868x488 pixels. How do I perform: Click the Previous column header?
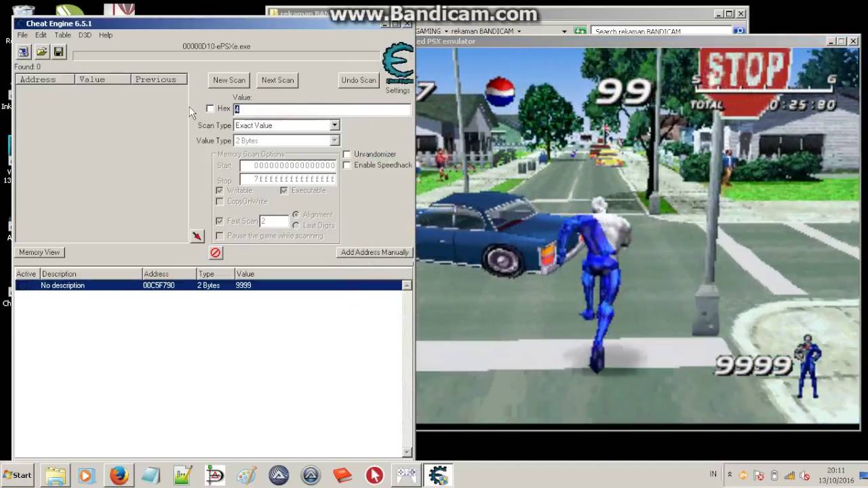(x=158, y=79)
